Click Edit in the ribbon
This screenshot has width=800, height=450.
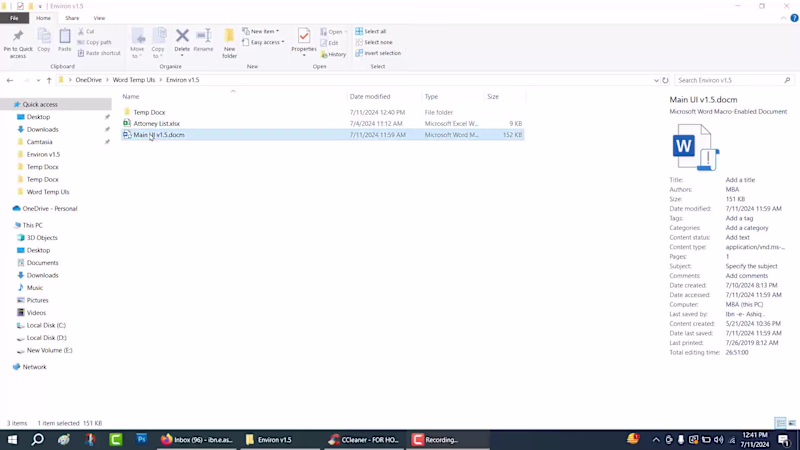pos(330,43)
